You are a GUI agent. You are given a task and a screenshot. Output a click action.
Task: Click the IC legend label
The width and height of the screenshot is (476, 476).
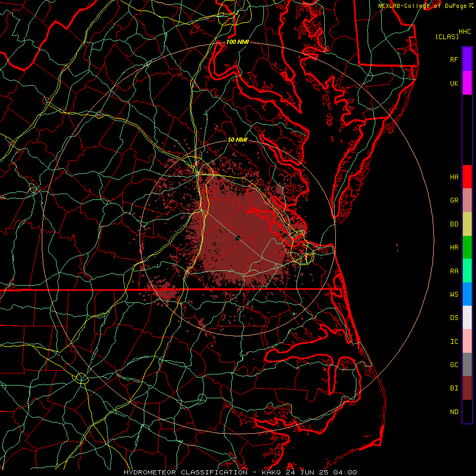[x=454, y=342]
